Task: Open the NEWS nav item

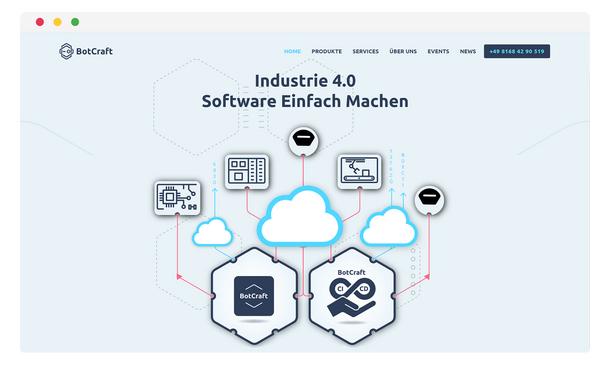Action: pyautogui.click(x=468, y=51)
